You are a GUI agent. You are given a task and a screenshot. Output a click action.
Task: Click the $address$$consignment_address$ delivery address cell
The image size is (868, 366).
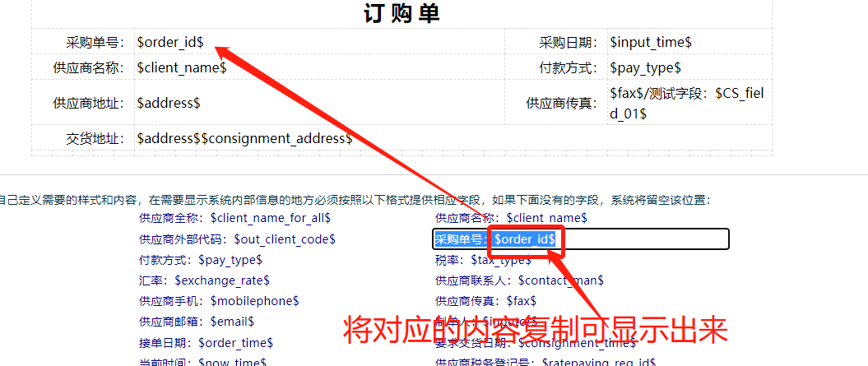[244, 138]
